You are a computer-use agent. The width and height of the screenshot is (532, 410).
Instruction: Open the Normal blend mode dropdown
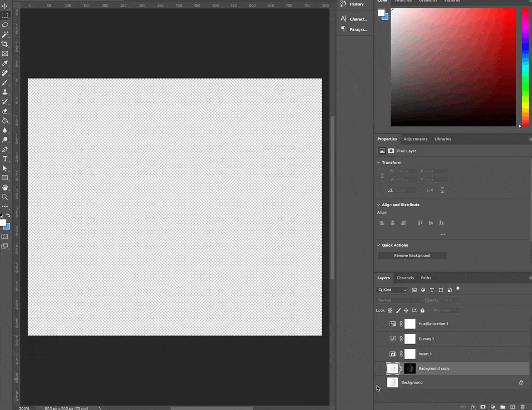[x=400, y=300]
